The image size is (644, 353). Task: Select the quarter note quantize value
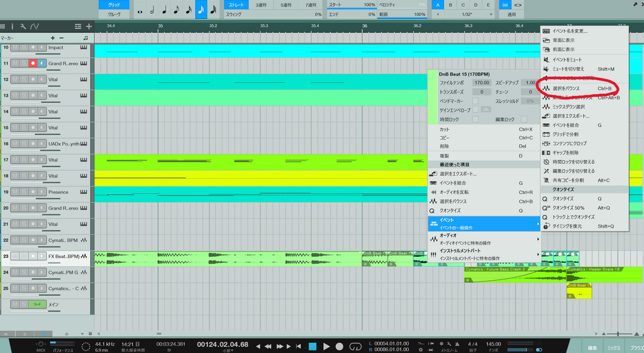pos(164,10)
